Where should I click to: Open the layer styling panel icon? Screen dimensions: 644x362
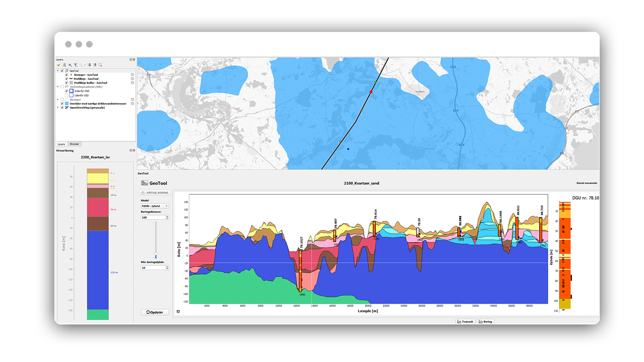(59, 65)
